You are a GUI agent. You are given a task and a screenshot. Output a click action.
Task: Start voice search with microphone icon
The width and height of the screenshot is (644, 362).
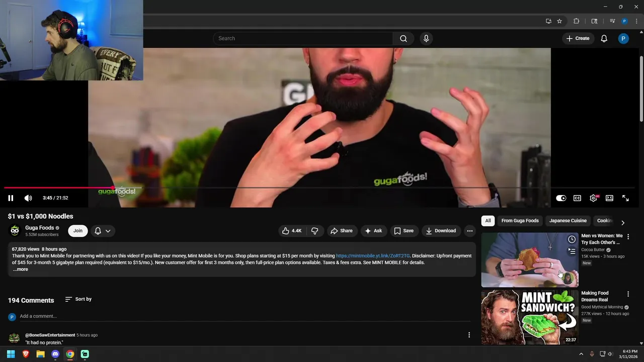[x=426, y=39]
